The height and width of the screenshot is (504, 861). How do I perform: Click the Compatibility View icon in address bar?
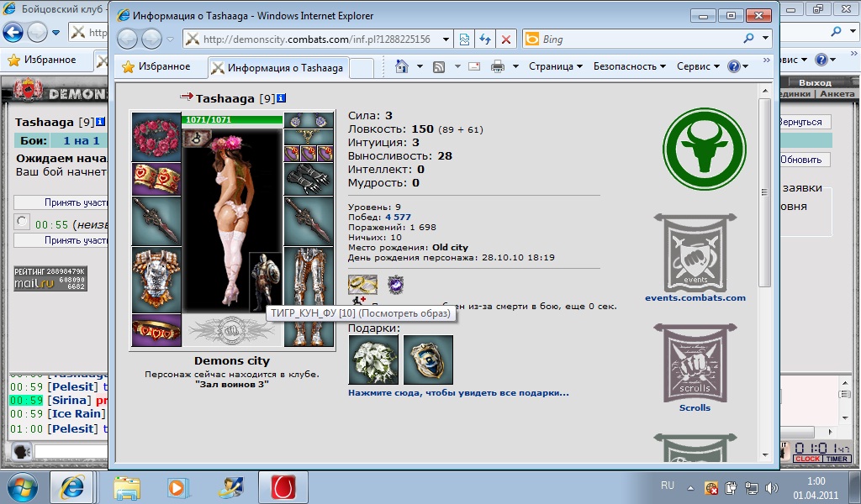click(464, 39)
